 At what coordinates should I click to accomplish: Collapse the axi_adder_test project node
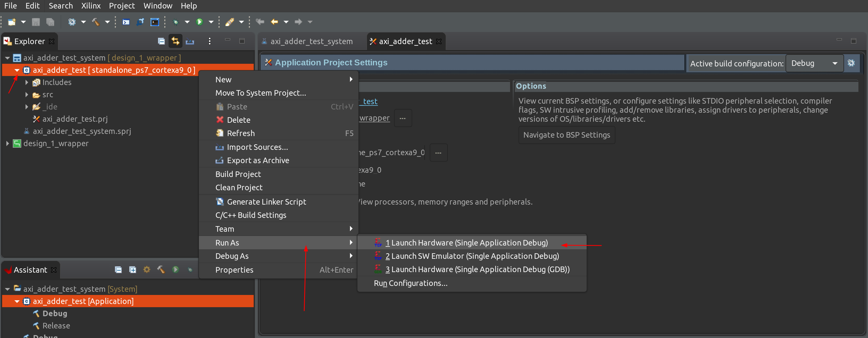(x=16, y=70)
